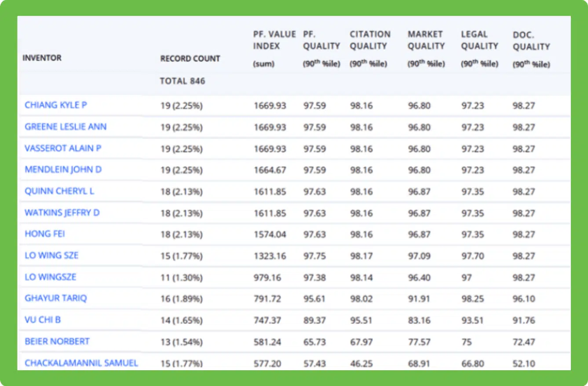Click inventor LO WING SZE

pos(51,255)
